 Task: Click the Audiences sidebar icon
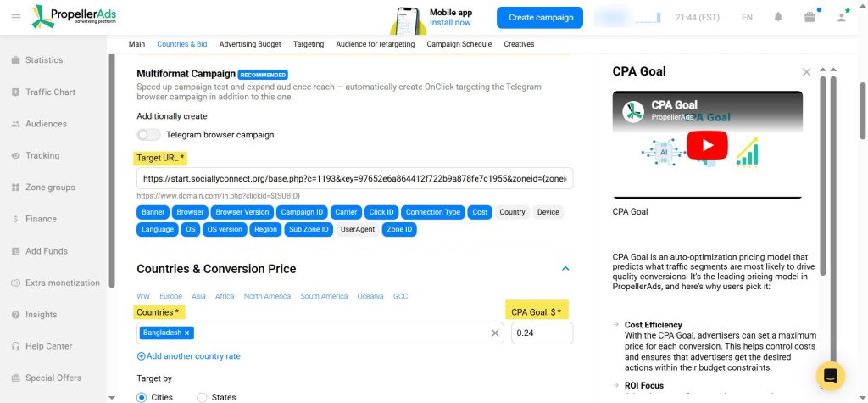(15, 124)
